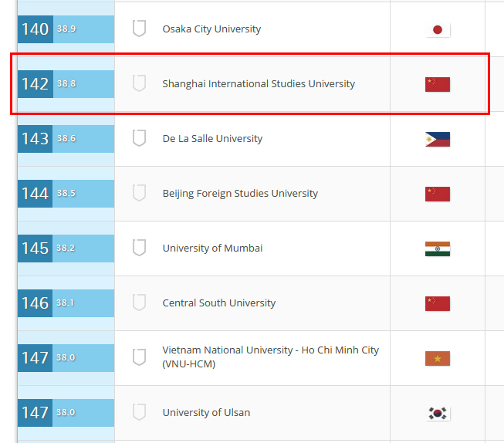Click shield icon next to Beijing Foreign Studies University
Image resolution: width=504 pixels, height=443 pixels.
point(139,193)
